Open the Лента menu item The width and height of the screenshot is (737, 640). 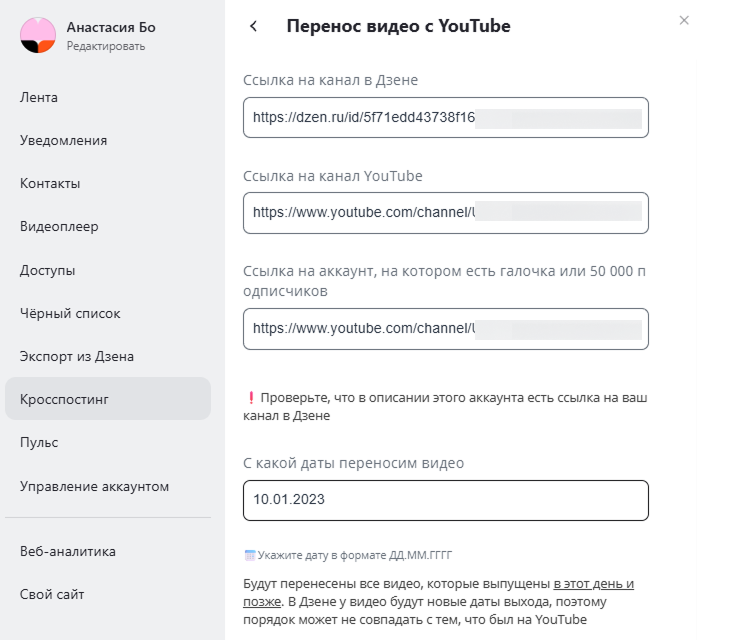(39, 97)
